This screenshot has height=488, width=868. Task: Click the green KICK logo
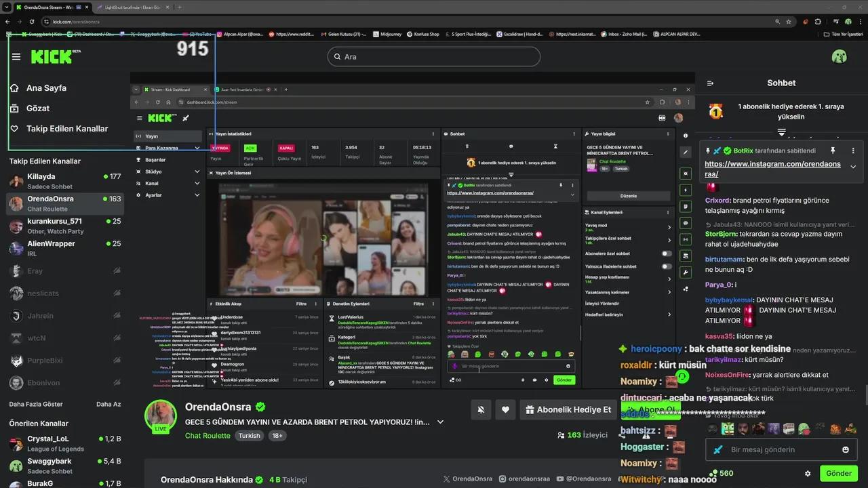(x=52, y=57)
